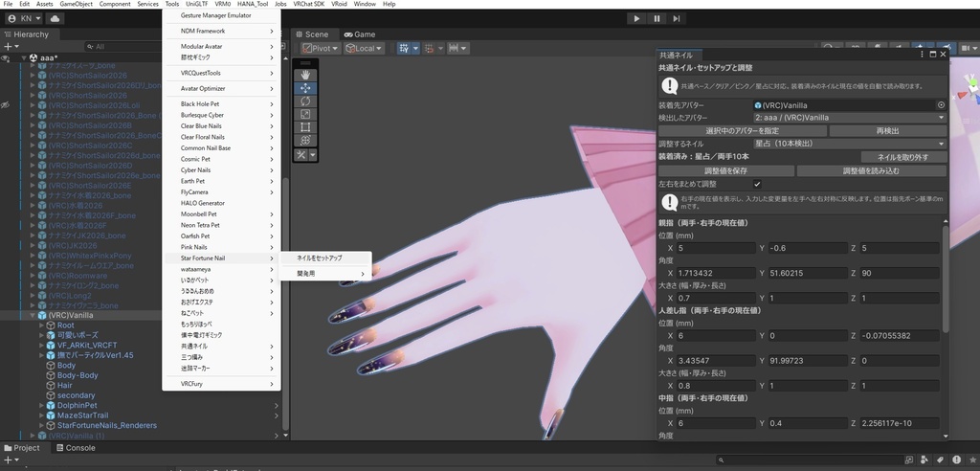
Task: Switch to the Game tab
Action: pos(360,34)
